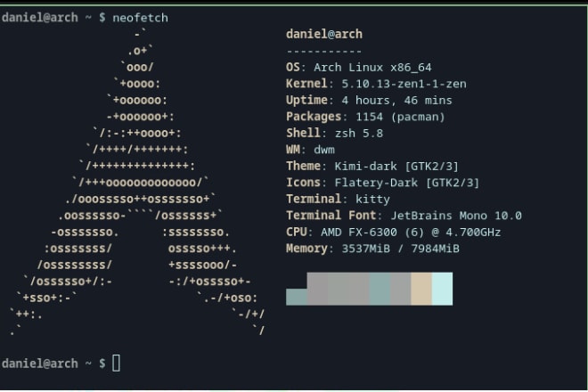The width and height of the screenshot is (588, 392).
Task: Select "CPU: AMD FX-6300 (6) @ 4.700GHz"
Action: click(394, 233)
